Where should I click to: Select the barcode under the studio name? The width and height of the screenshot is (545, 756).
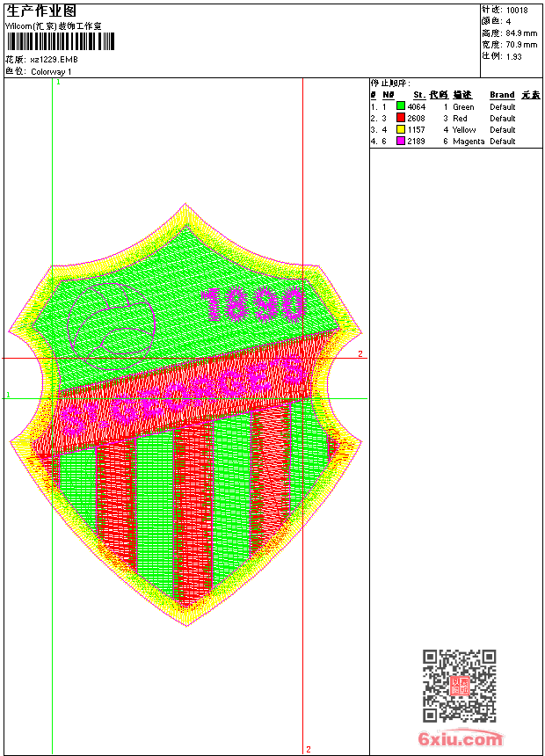tap(61, 41)
